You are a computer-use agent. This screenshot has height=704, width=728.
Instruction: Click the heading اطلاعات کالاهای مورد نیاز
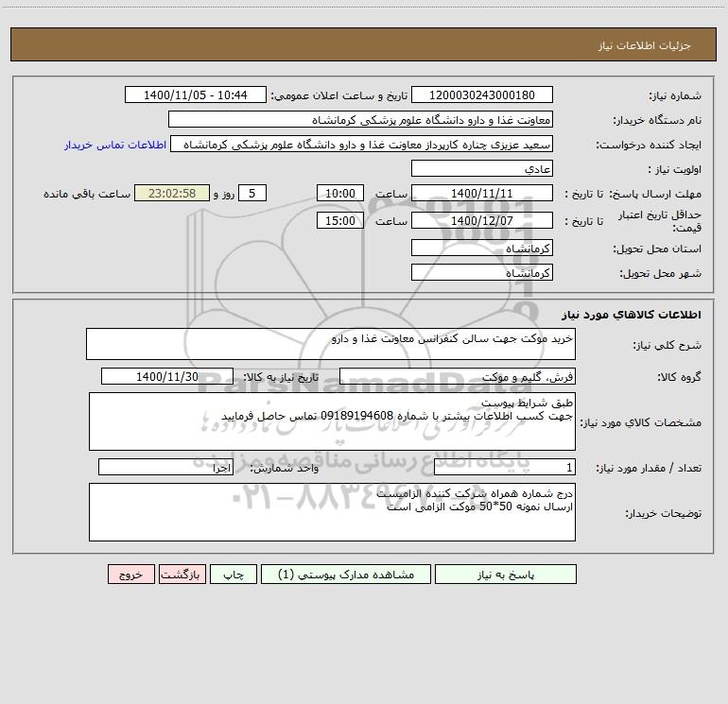pos(632,315)
